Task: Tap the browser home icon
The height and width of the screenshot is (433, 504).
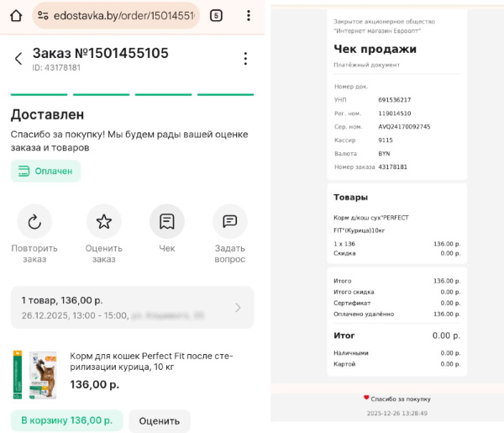Action: point(15,15)
